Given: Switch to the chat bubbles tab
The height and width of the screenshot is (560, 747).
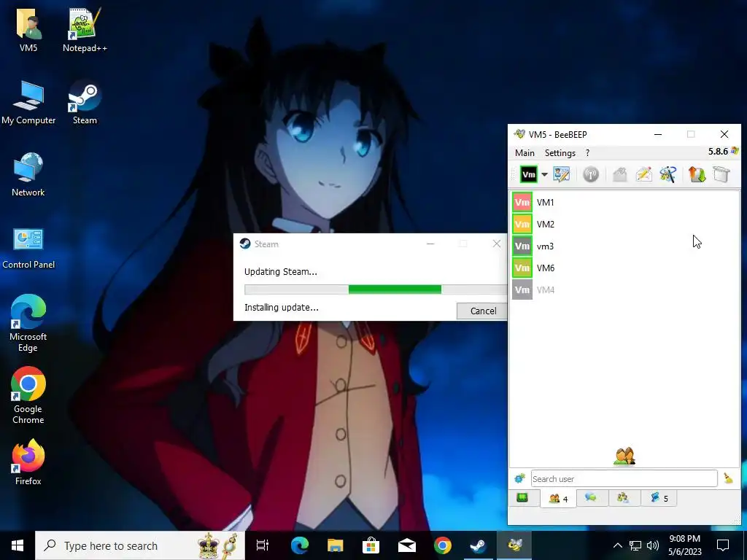Looking at the screenshot, I should pyautogui.click(x=591, y=498).
